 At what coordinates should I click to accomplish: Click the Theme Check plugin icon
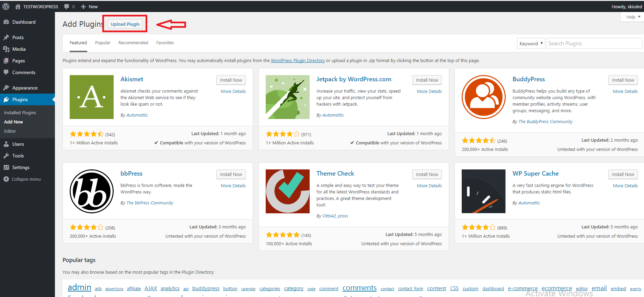[x=287, y=191]
